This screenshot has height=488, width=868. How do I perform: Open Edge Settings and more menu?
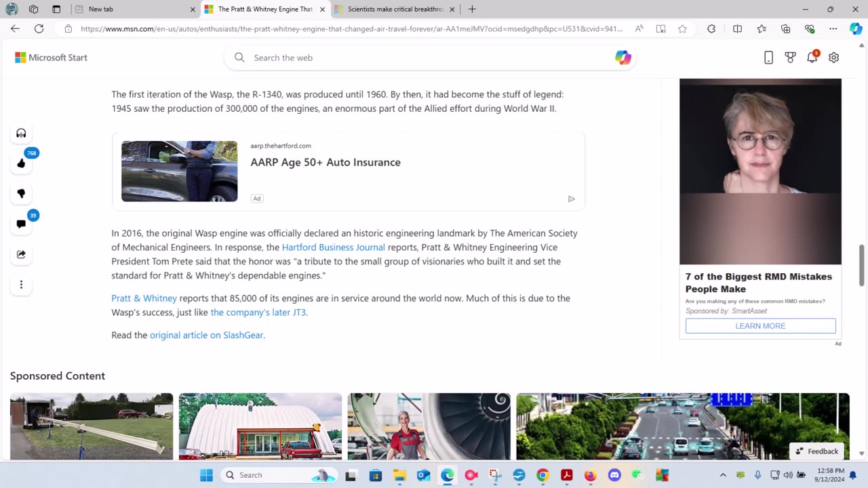833,28
